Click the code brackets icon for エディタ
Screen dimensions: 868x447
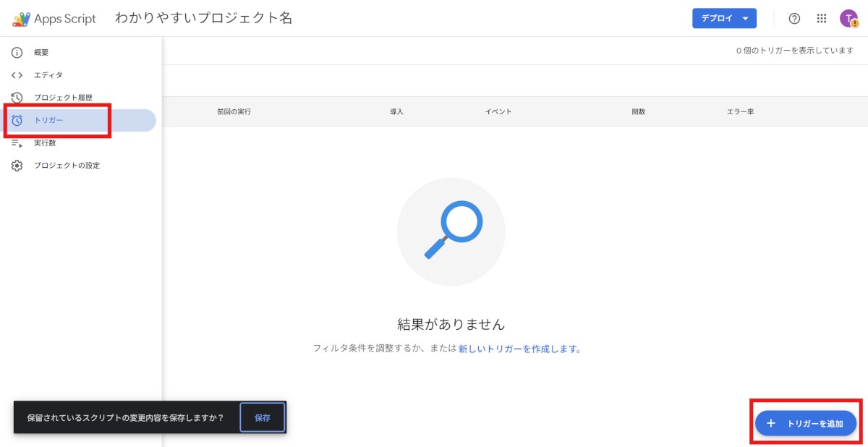click(x=17, y=75)
